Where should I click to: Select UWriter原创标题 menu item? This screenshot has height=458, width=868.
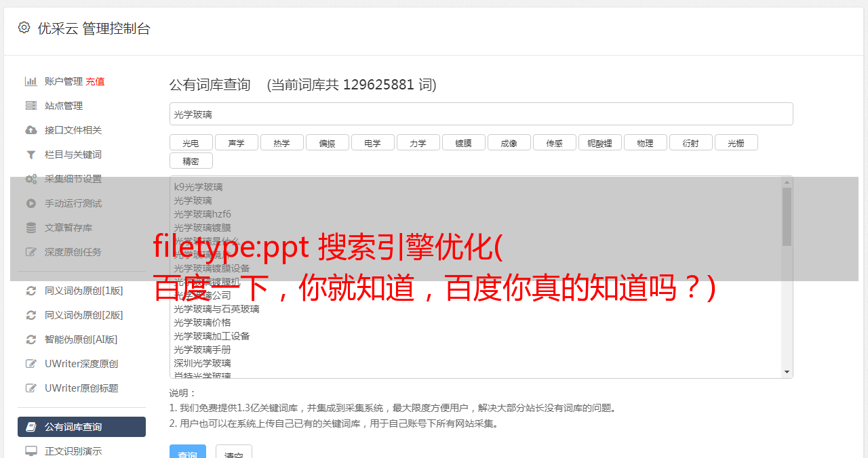(x=81, y=388)
